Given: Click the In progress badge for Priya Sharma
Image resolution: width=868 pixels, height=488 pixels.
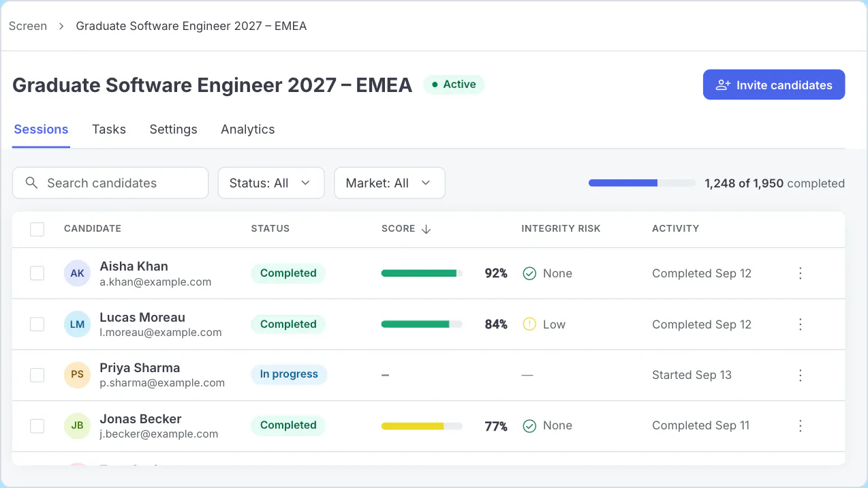Looking at the screenshot, I should [289, 374].
